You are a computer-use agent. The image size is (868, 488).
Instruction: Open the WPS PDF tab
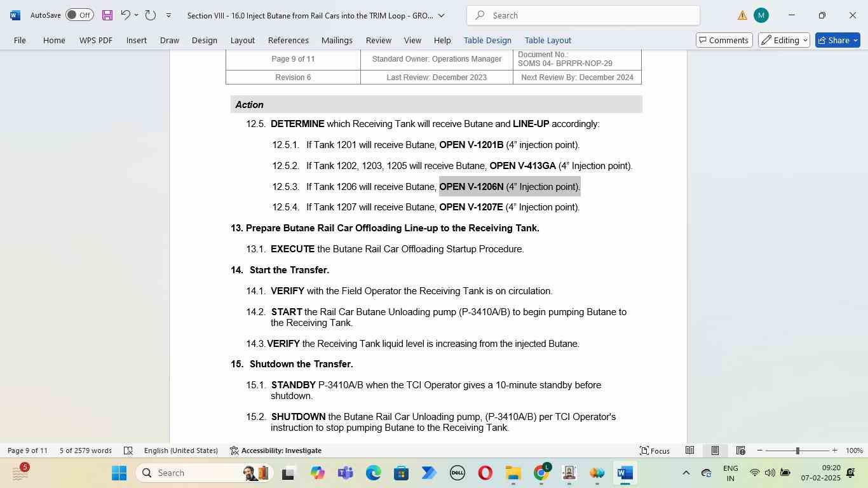point(96,40)
